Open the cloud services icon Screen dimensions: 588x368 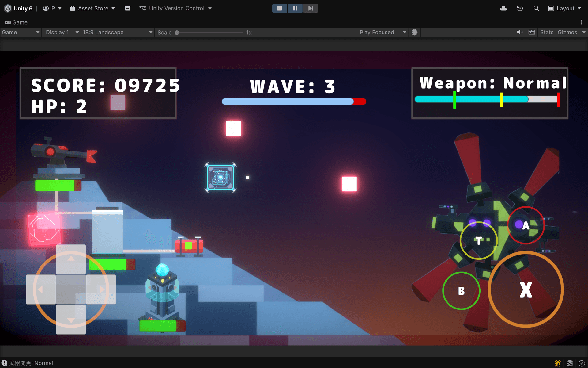coord(503,8)
